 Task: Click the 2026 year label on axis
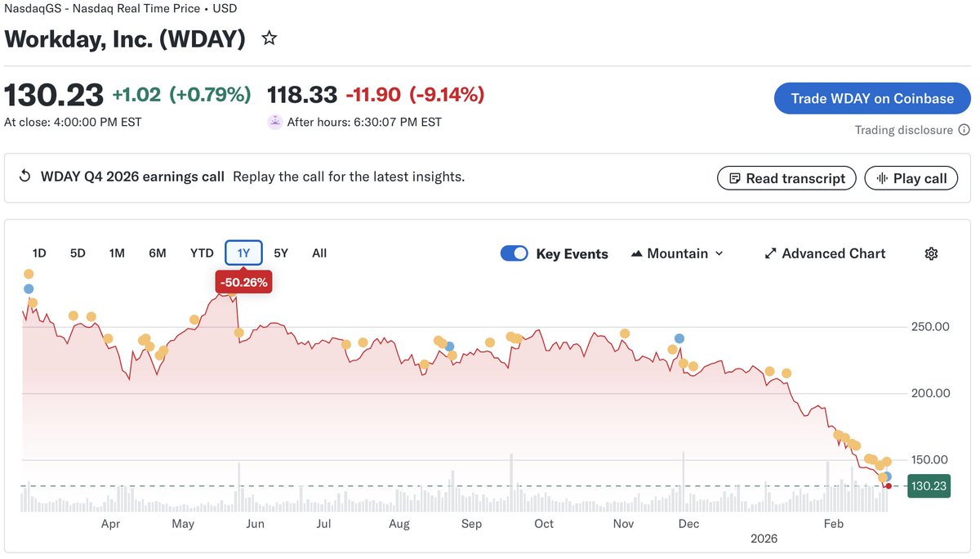(764, 539)
